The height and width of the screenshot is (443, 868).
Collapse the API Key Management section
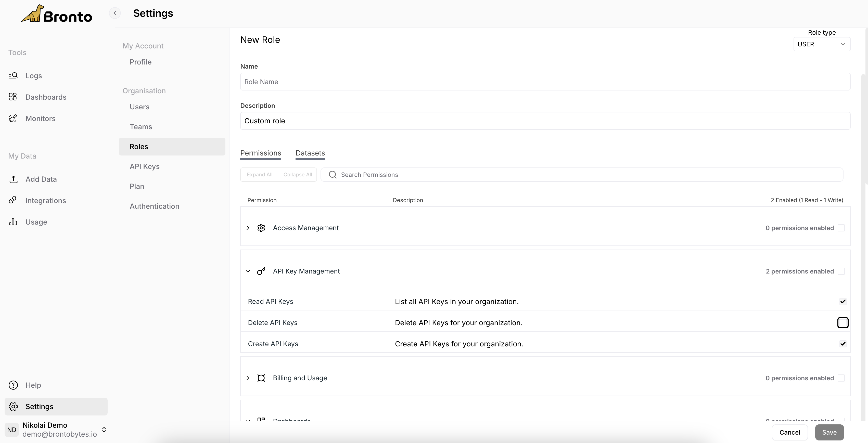pos(248,271)
